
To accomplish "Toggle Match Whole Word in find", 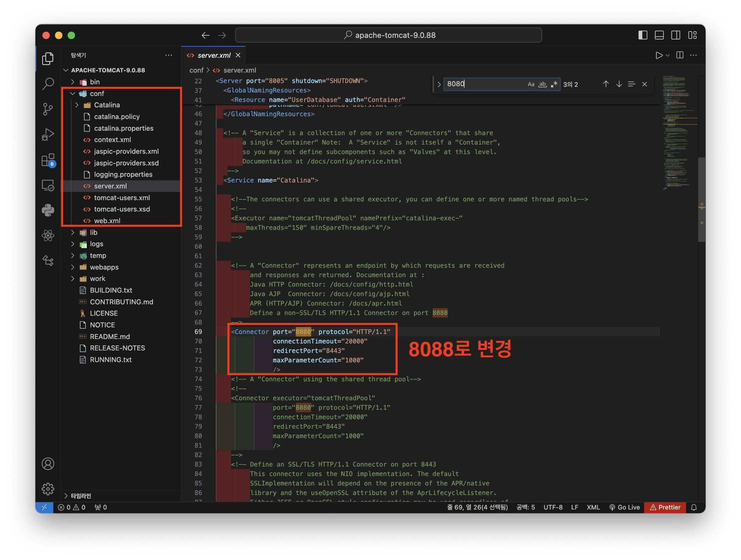I will point(542,84).
